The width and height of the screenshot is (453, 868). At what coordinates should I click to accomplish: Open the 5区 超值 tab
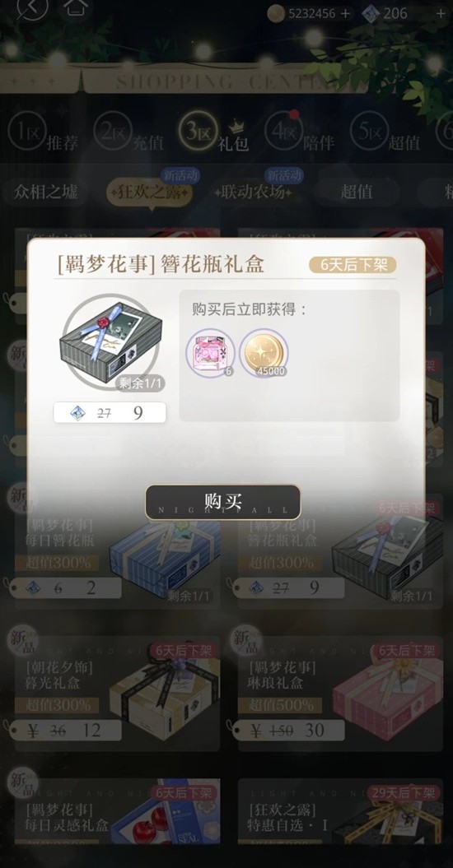click(x=385, y=134)
